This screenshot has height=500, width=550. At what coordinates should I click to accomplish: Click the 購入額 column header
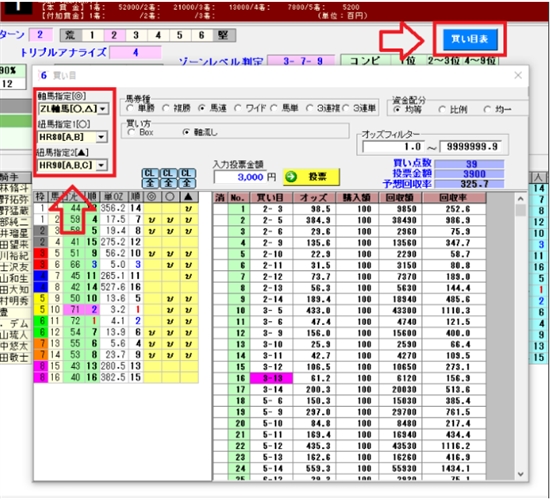[356, 198]
